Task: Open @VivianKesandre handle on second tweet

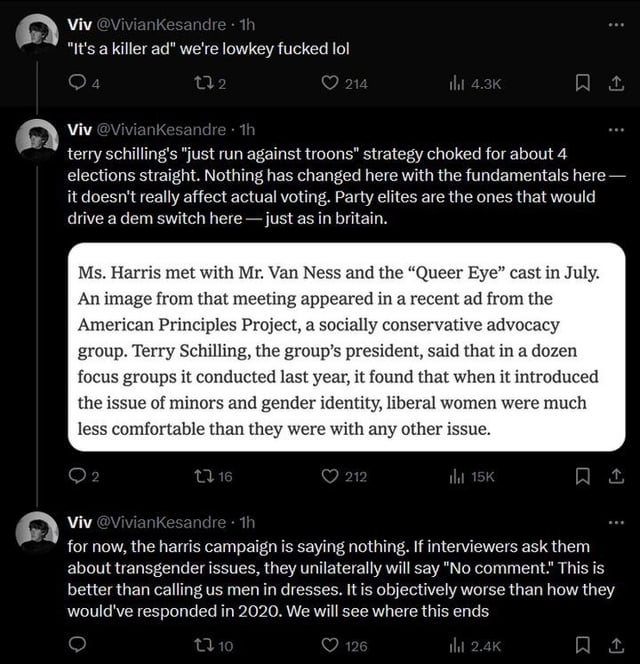Action: click(161, 130)
